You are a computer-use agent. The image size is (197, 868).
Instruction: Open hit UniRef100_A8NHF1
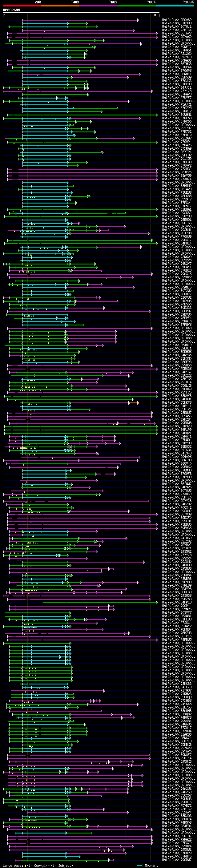coord(177,74)
